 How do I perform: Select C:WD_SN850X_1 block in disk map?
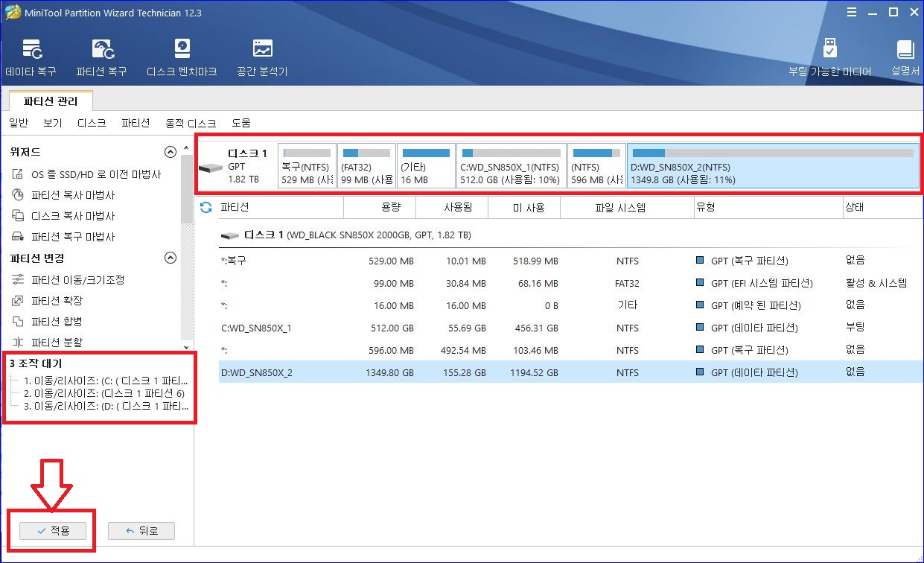point(510,165)
